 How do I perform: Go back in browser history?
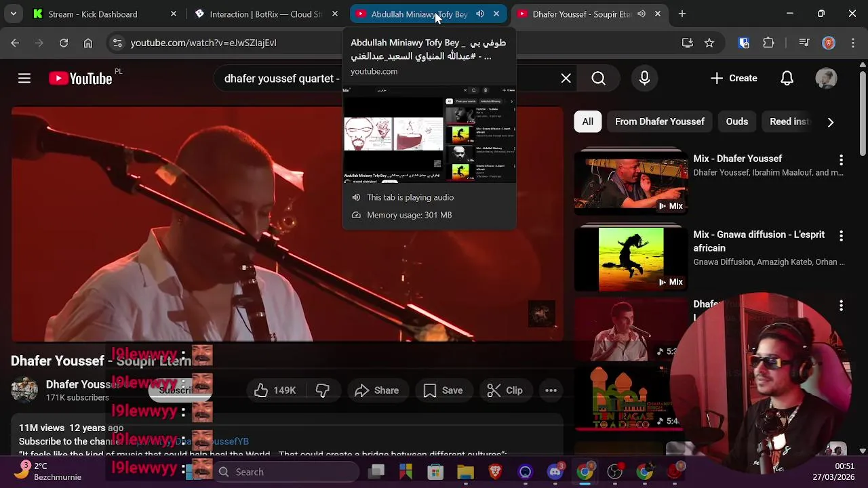click(x=15, y=43)
